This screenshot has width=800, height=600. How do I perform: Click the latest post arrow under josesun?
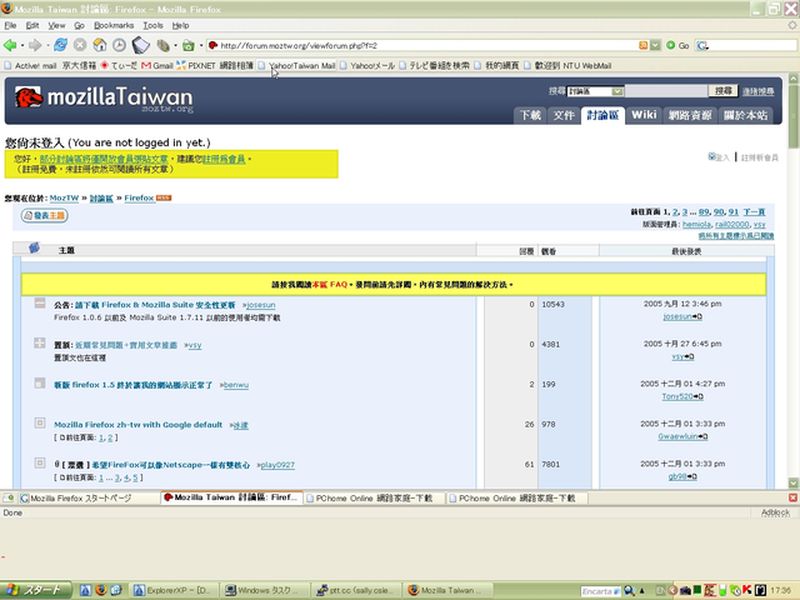(697, 317)
